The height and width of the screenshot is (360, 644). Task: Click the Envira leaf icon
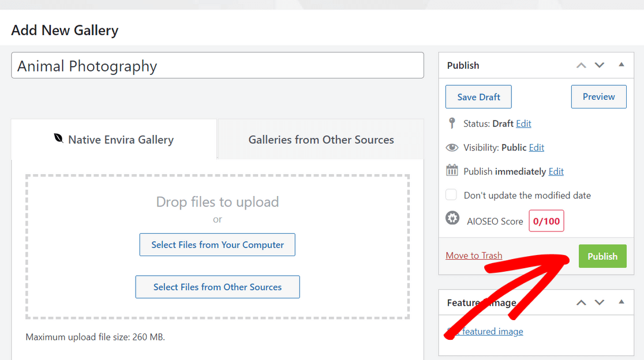pyautogui.click(x=58, y=138)
